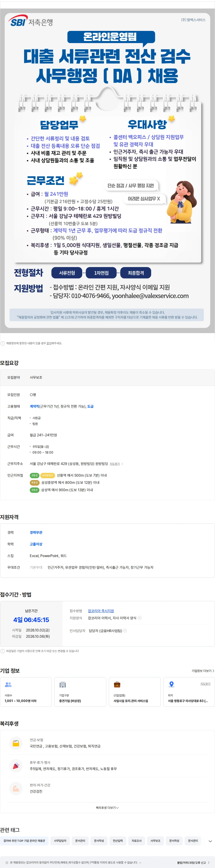Screen dimensions: 215x868
Task: Click the remaining time 4일 06:45:15
Action: pyautogui.click(x=31, y=620)
